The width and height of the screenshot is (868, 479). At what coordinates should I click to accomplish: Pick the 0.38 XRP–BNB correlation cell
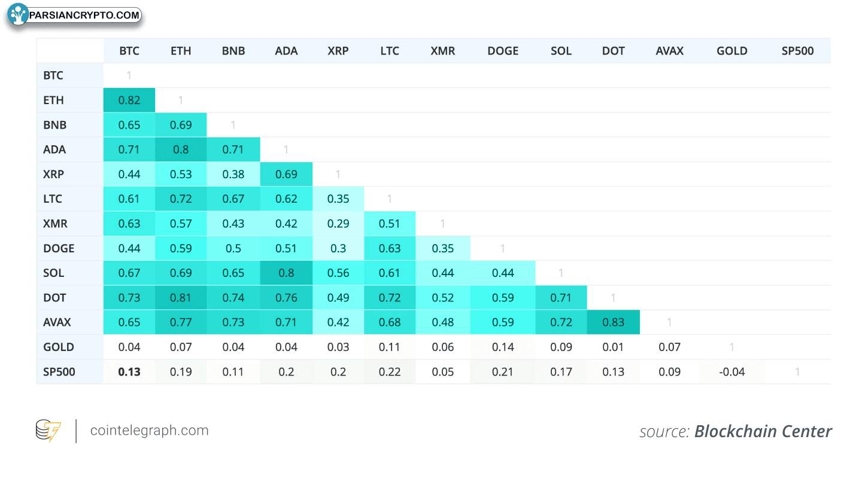pos(233,174)
